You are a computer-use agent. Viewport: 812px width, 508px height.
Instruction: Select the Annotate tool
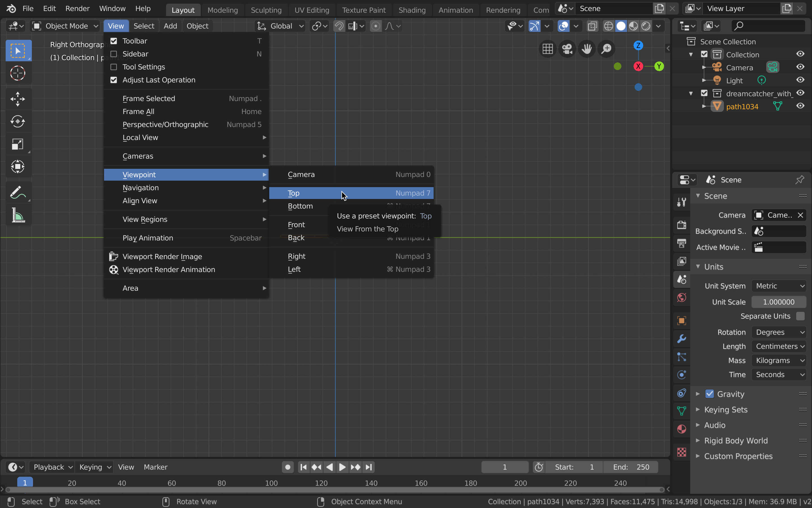(x=18, y=192)
